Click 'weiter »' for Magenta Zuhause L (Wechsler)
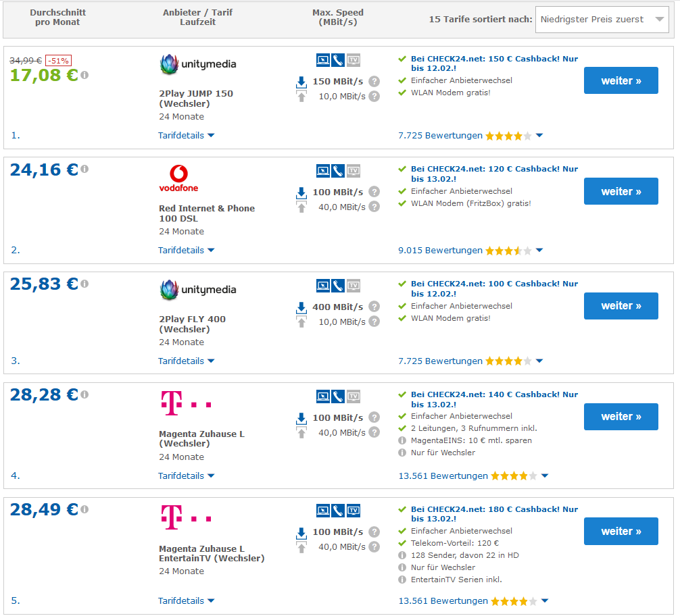This screenshot has height=616, width=680. click(x=621, y=417)
